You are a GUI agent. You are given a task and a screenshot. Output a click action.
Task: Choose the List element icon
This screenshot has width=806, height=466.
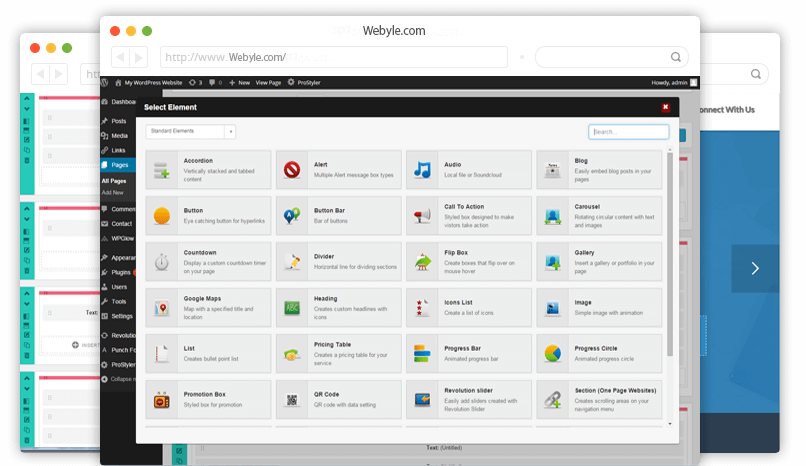pyautogui.click(x=161, y=353)
